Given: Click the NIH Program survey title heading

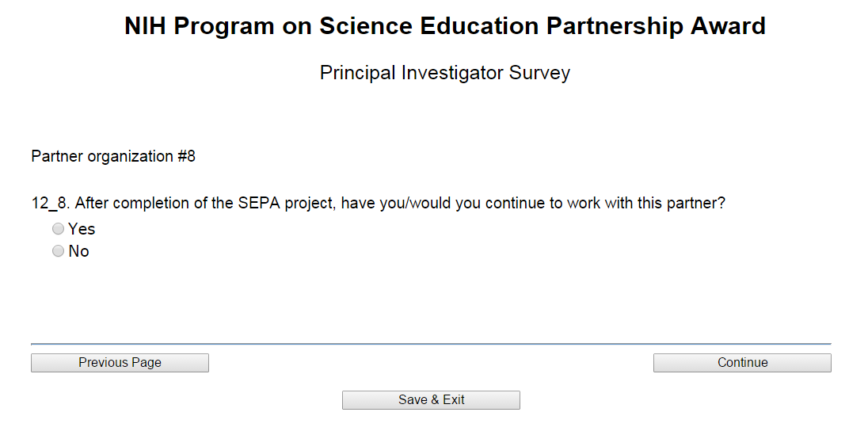Looking at the screenshot, I should 444,26.
